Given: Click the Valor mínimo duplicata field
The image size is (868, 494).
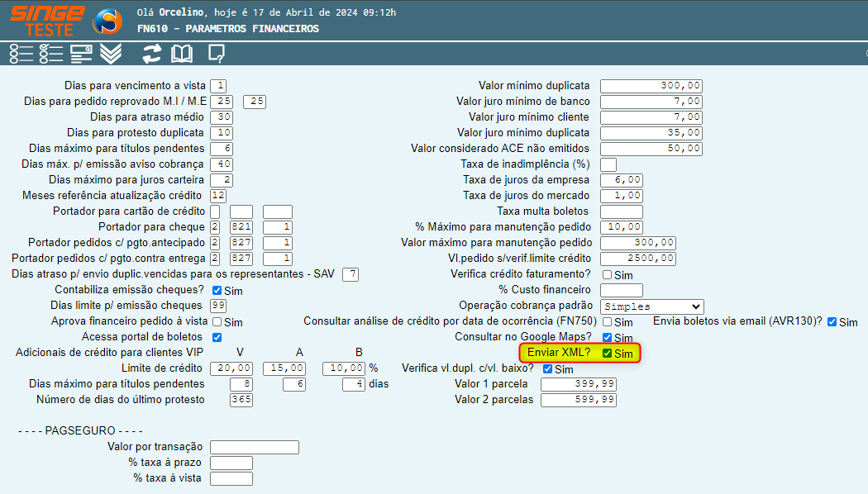Looking at the screenshot, I should coord(651,86).
